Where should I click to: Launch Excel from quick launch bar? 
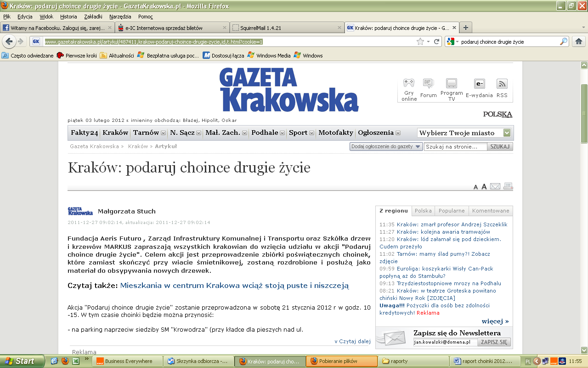(x=75, y=361)
